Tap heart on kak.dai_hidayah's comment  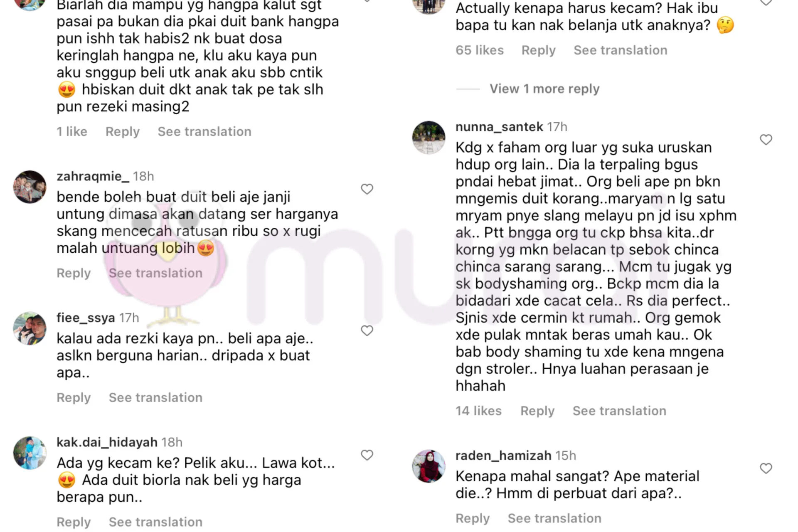click(x=367, y=455)
